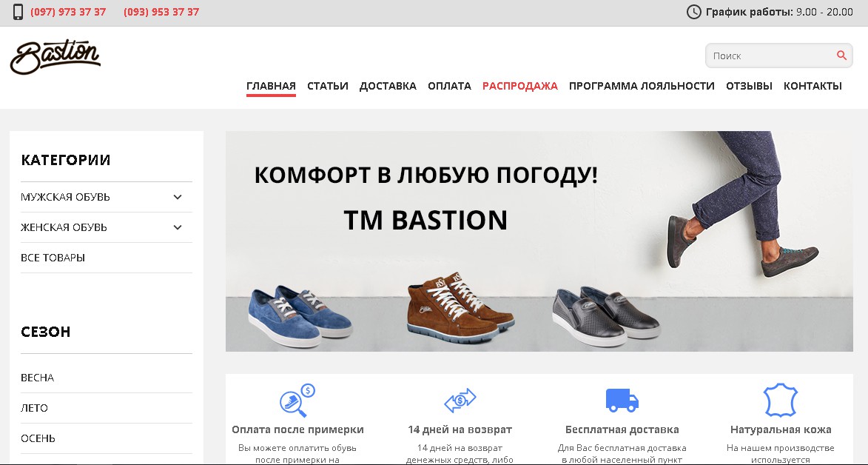
Task: Open the Распродажа menu item
Action: 519,86
